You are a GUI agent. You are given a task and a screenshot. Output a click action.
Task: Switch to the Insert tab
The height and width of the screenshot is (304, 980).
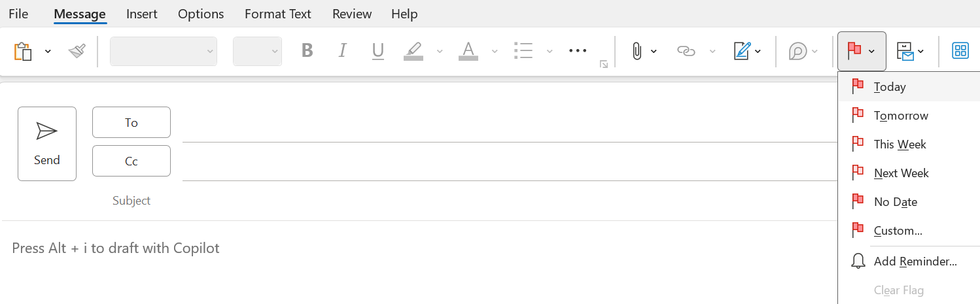click(141, 14)
